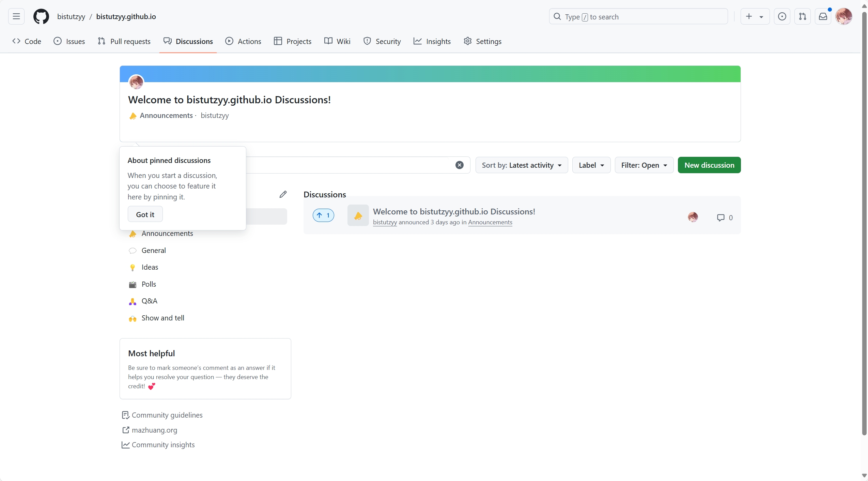868x481 pixels.
Task: Open the Issues shortcut icon in header
Action: point(782,16)
